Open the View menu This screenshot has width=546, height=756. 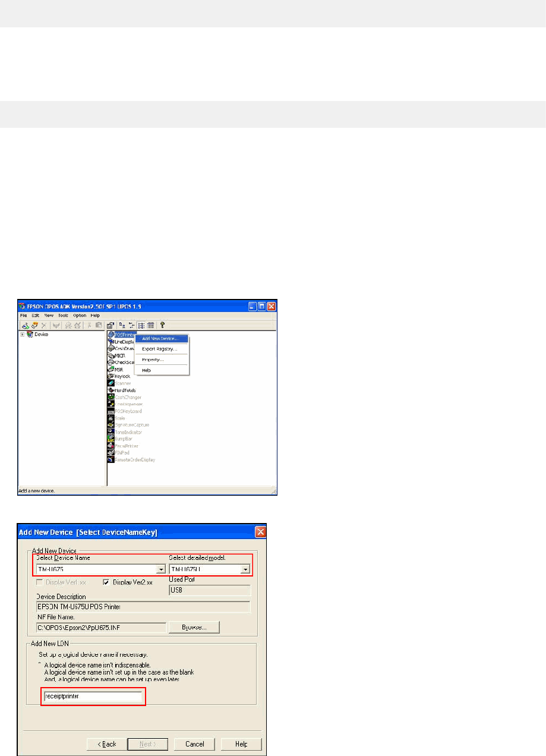[49, 315]
